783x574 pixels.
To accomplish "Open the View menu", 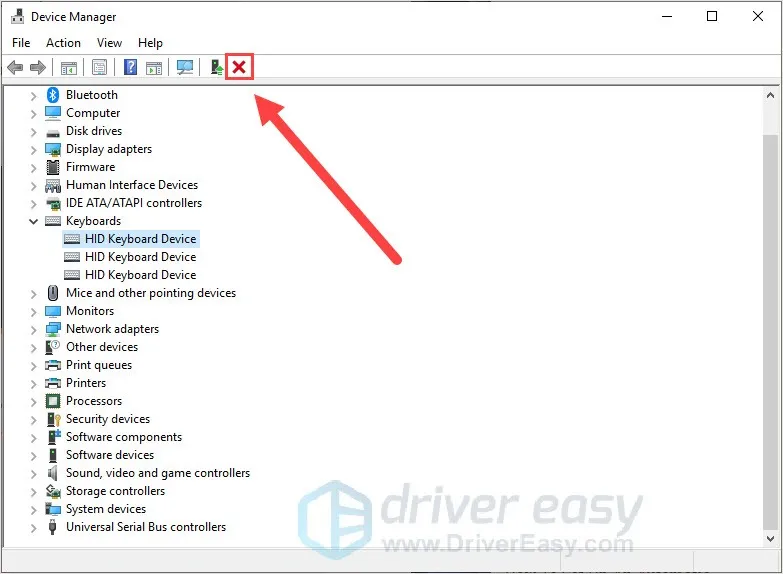I will [109, 43].
